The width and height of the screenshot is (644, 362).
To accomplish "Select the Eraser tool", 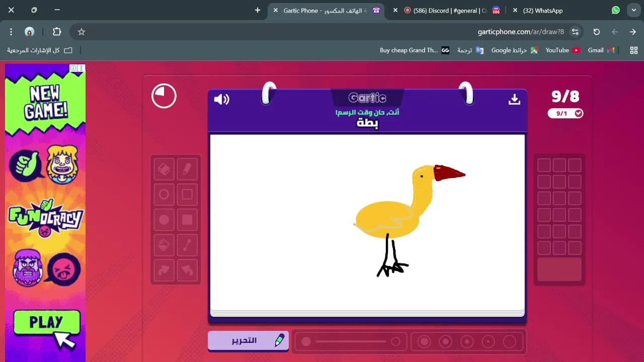I will click(x=164, y=169).
